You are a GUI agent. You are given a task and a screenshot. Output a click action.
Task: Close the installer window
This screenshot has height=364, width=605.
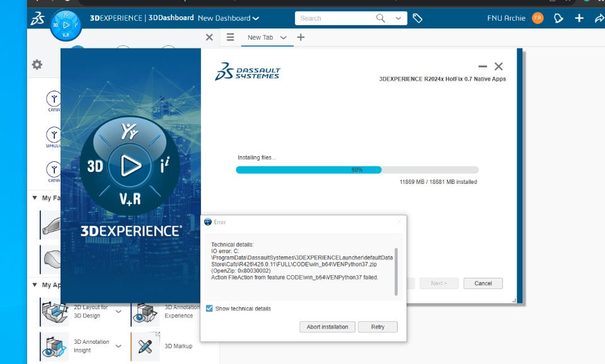(498, 66)
